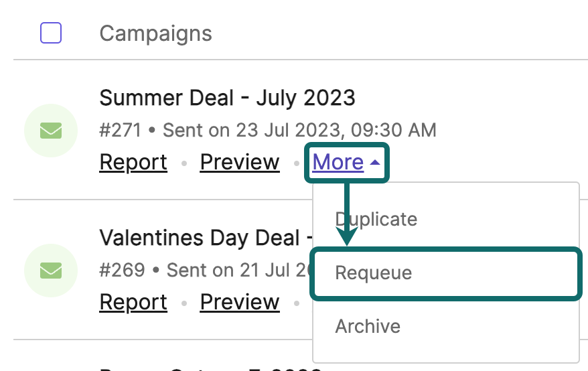Open the Summer Deal - July 2023 title
The width and height of the screenshot is (588, 371).
click(227, 98)
